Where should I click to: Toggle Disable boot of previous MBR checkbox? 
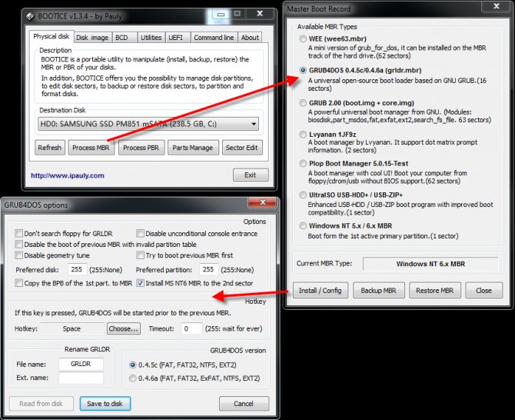pos(18,245)
